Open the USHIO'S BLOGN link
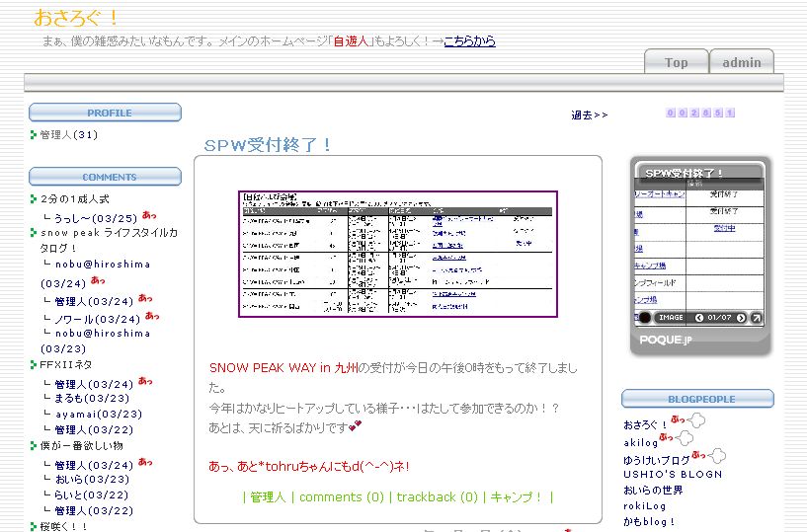807x532 pixels. [x=673, y=475]
